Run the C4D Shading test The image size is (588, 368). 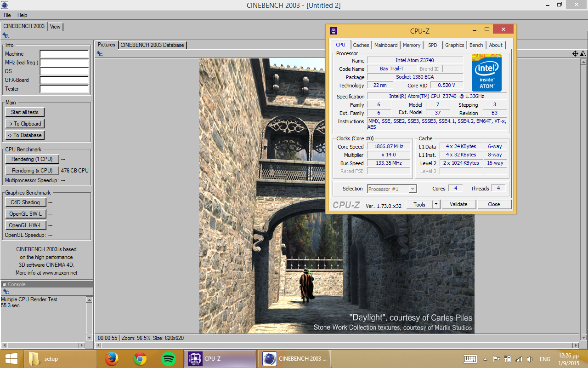point(26,202)
